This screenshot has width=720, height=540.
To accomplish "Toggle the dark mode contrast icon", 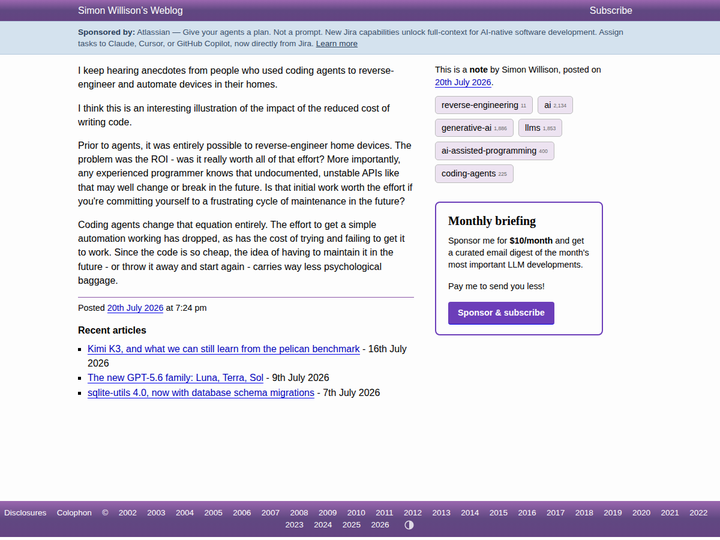I will coord(409,525).
